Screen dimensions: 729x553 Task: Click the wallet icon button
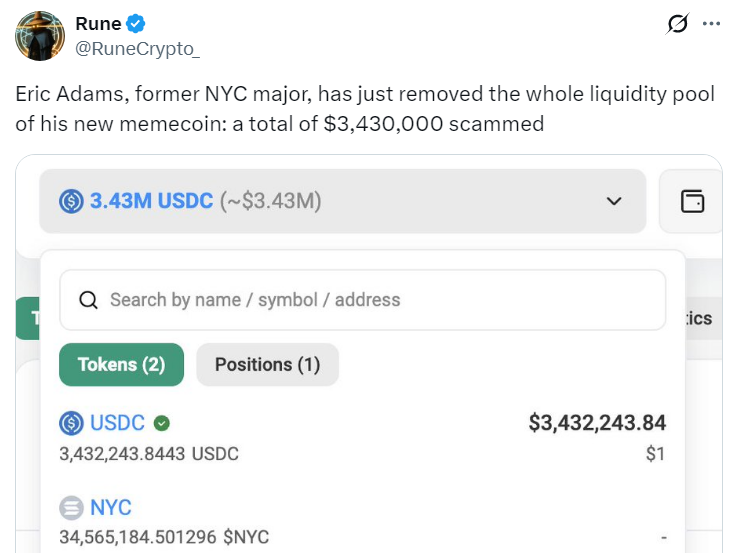pyautogui.click(x=692, y=201)
